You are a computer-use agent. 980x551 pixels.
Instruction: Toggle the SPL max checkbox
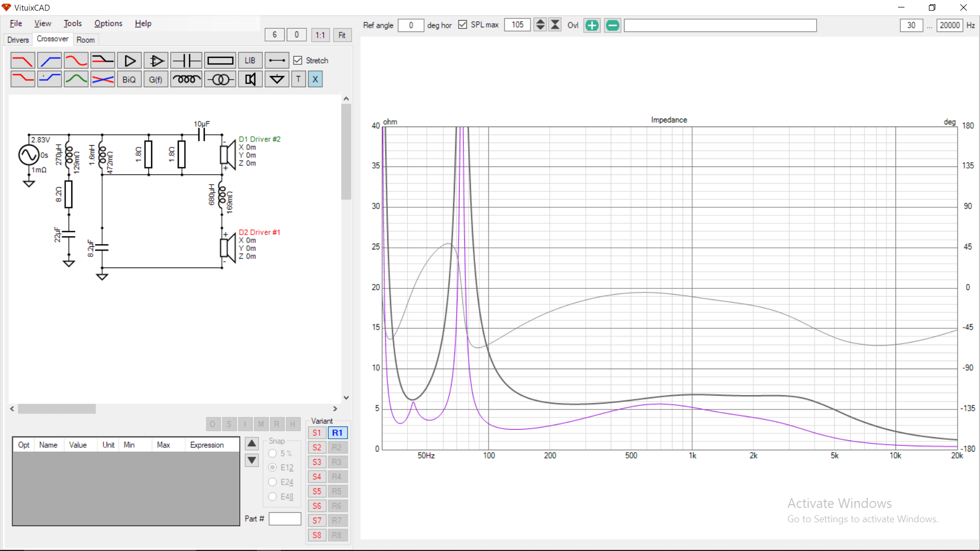(463, 24)
